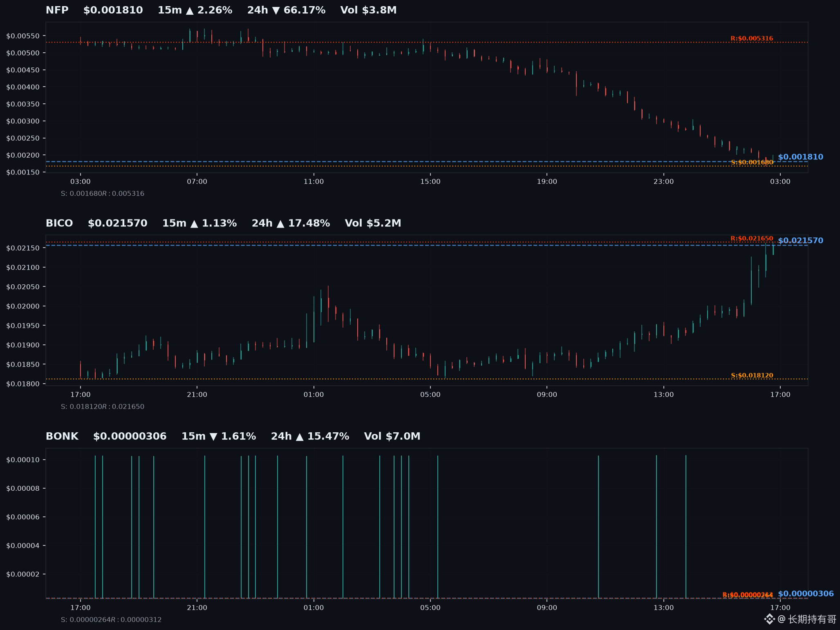Select the $0.00002 axis label
840x630 pixels.
[x=23, y=574]
